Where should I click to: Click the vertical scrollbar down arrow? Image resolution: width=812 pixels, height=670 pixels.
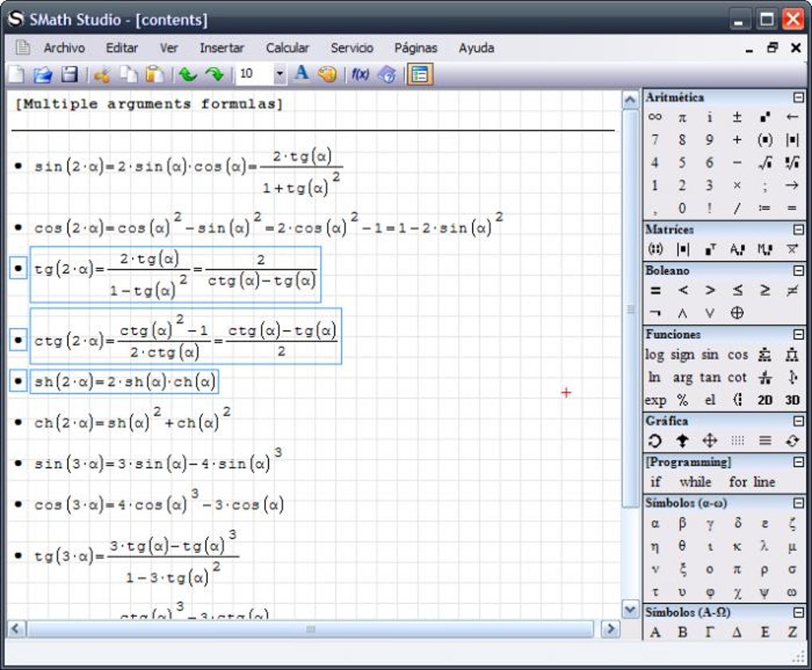[x=630, y=610]
